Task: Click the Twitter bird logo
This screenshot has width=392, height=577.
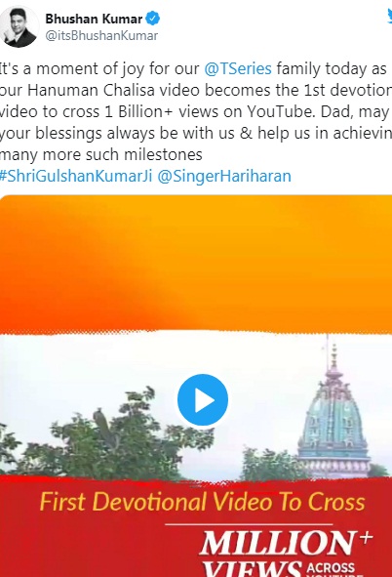Action: click(x=389, y=17)
